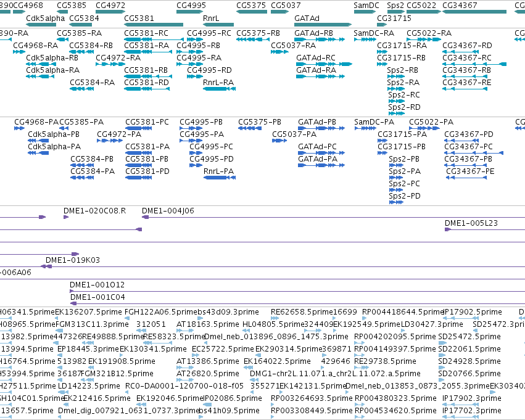
Task: Select the CG4972 gene label
Action: click(110, 6)
